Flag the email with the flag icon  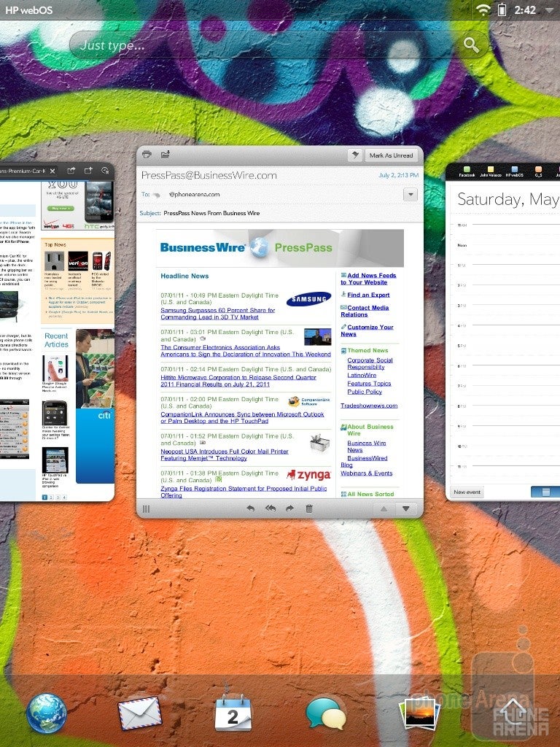click(355, 155)
